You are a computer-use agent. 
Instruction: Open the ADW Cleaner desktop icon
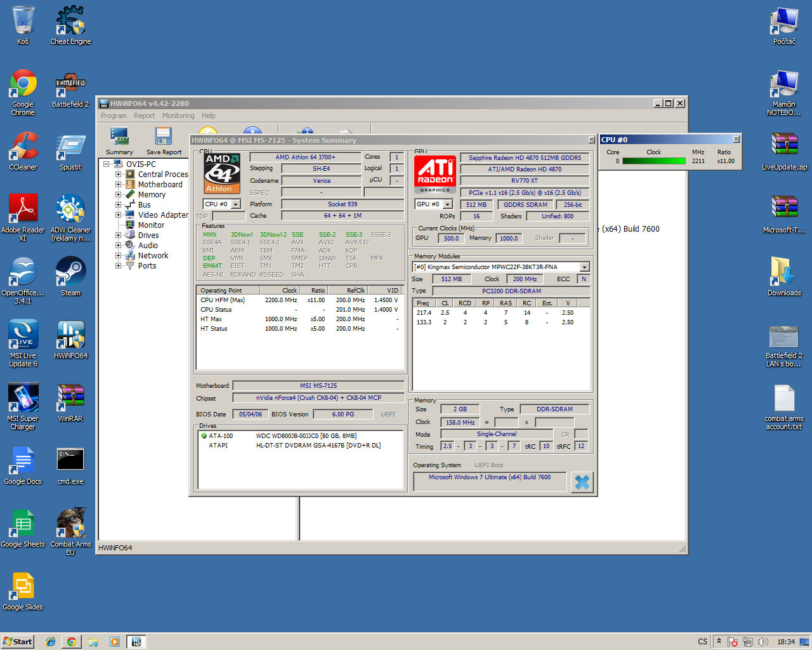[x=70, y=218]
